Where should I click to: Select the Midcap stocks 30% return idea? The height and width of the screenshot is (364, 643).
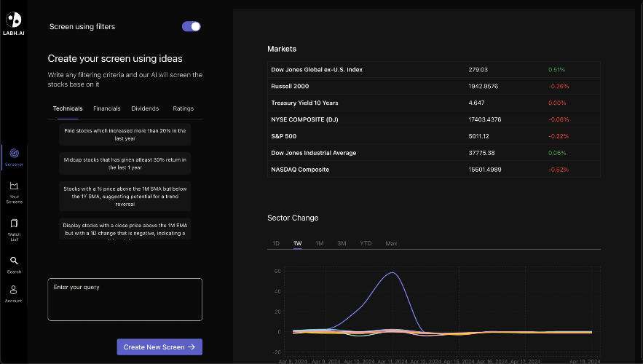click(125, 163)
